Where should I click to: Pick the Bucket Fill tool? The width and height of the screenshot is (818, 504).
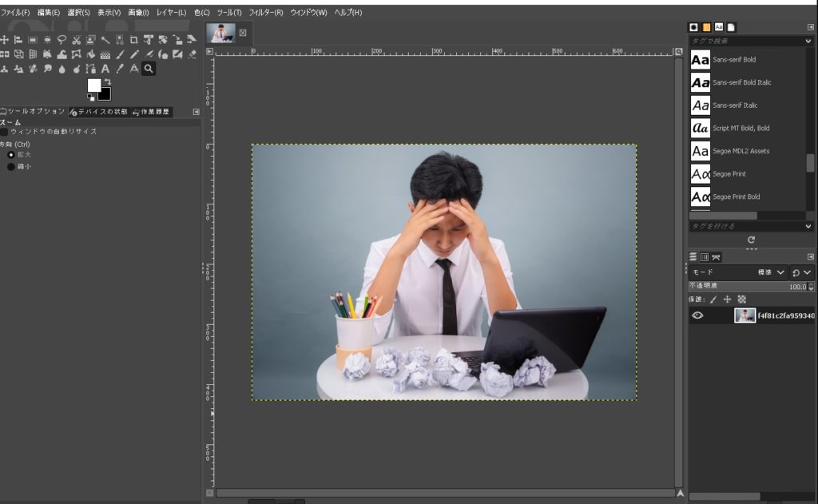[90, 54]
